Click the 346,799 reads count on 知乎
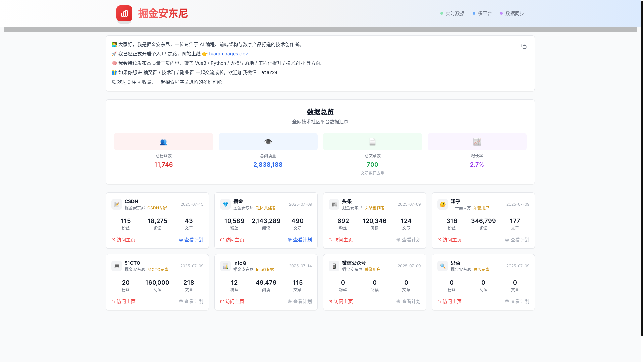The height and width of the screenshot is (362, 644). pyautogui.click(x=483, y=221)
